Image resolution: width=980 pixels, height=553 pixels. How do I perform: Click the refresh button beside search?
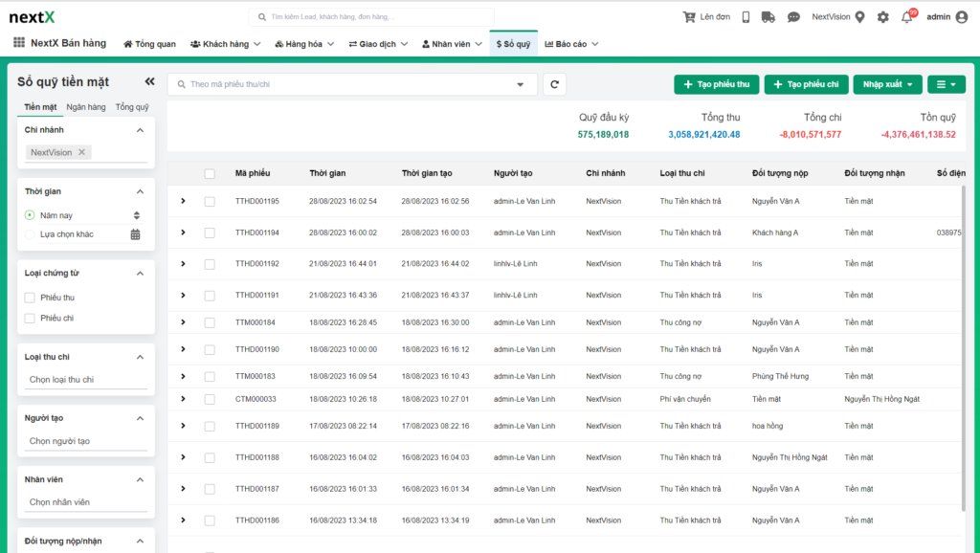(x=554, y=84)
